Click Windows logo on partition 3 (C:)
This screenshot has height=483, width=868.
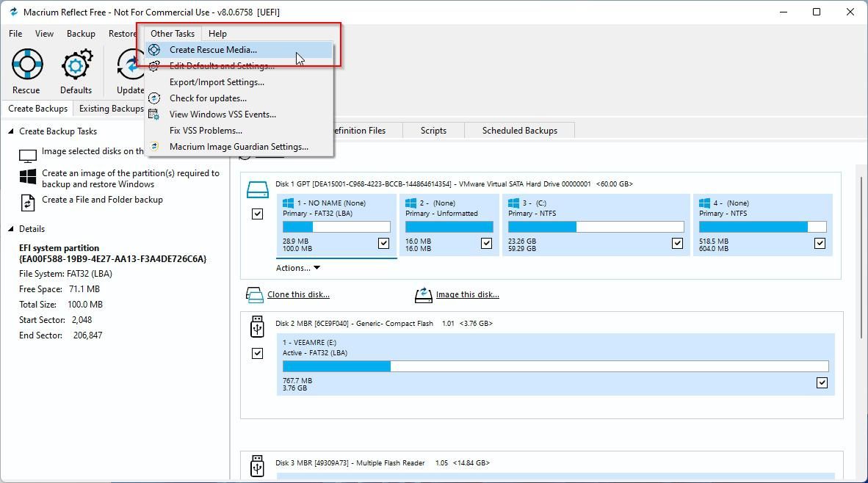tap(514, 203)
